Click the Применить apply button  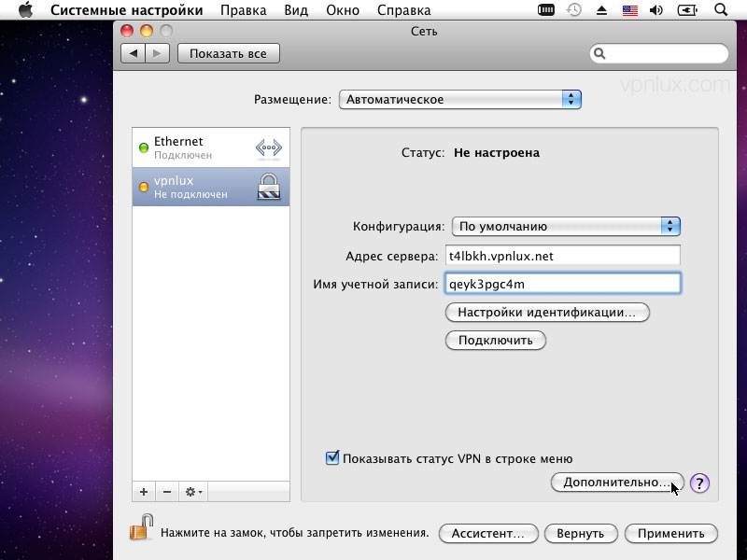(670, 533)
